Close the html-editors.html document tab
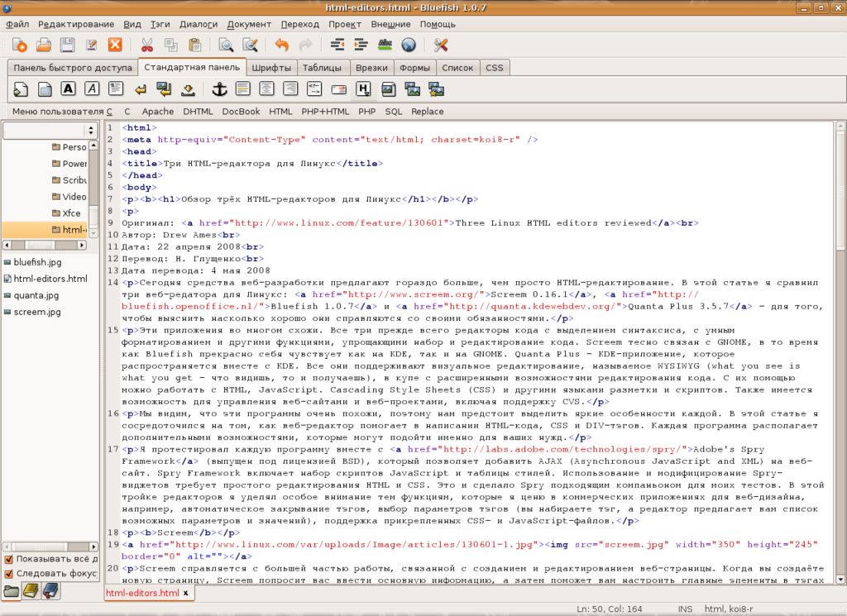 [186, 593]
